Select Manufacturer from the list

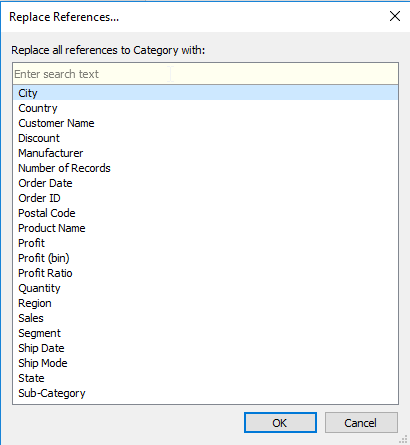205,153
